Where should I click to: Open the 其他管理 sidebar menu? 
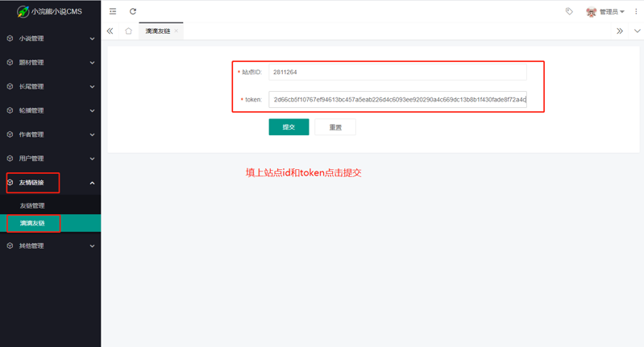(51, 246)
